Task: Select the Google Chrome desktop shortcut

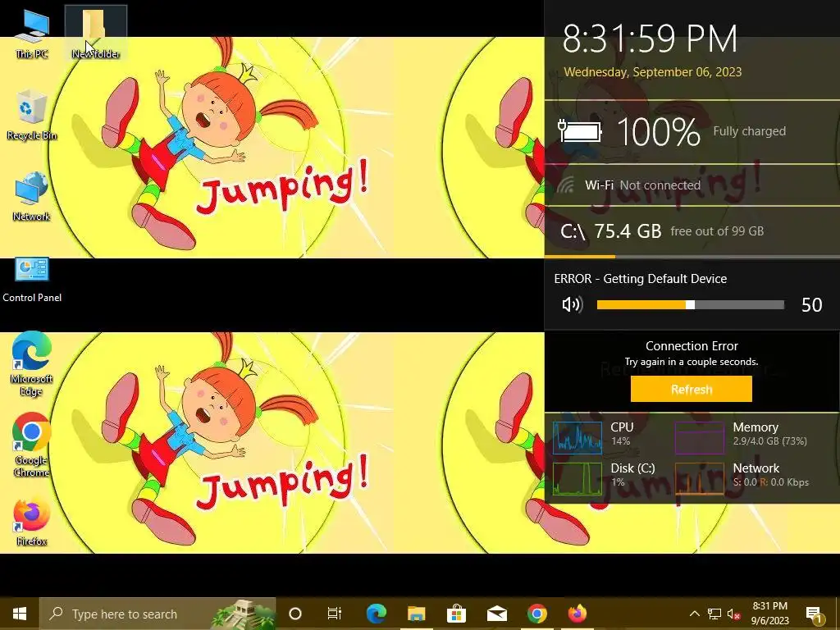Action: [x=32, y=445]
